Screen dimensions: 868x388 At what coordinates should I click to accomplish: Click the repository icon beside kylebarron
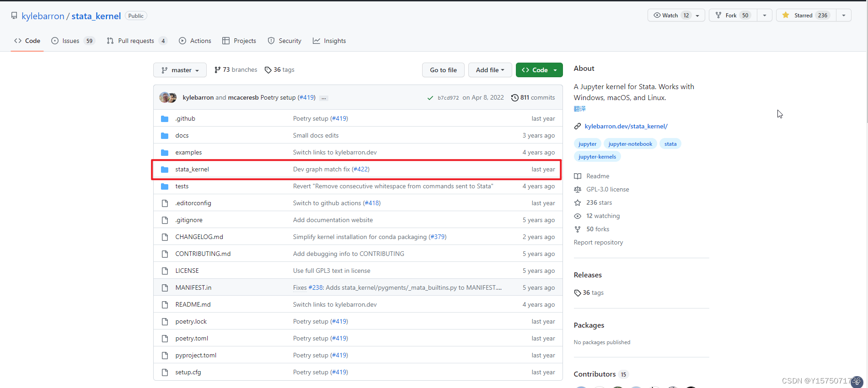click(14, 16)
